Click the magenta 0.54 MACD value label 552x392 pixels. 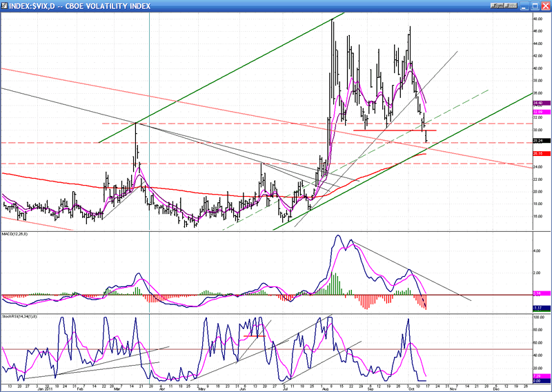pyautogui.click(x=542, y=293)
